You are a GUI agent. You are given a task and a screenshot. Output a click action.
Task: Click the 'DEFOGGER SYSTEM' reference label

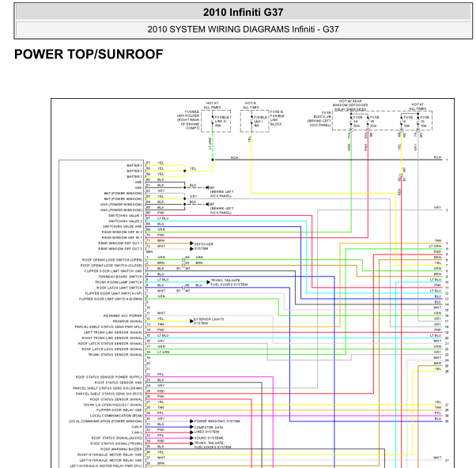click(x=204, y=246)
